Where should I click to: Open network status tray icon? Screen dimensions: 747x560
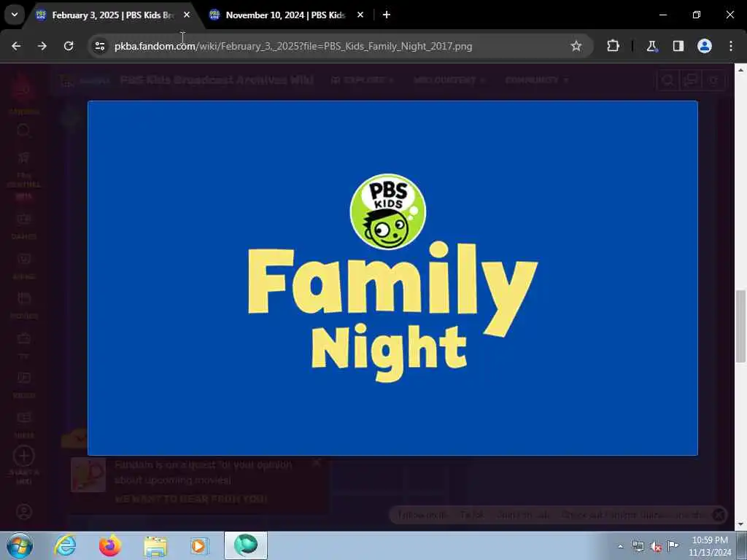click(638, 546)
